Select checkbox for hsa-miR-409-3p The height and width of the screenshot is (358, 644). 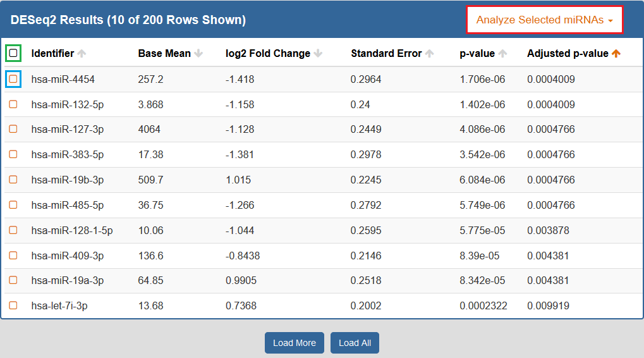13,256
